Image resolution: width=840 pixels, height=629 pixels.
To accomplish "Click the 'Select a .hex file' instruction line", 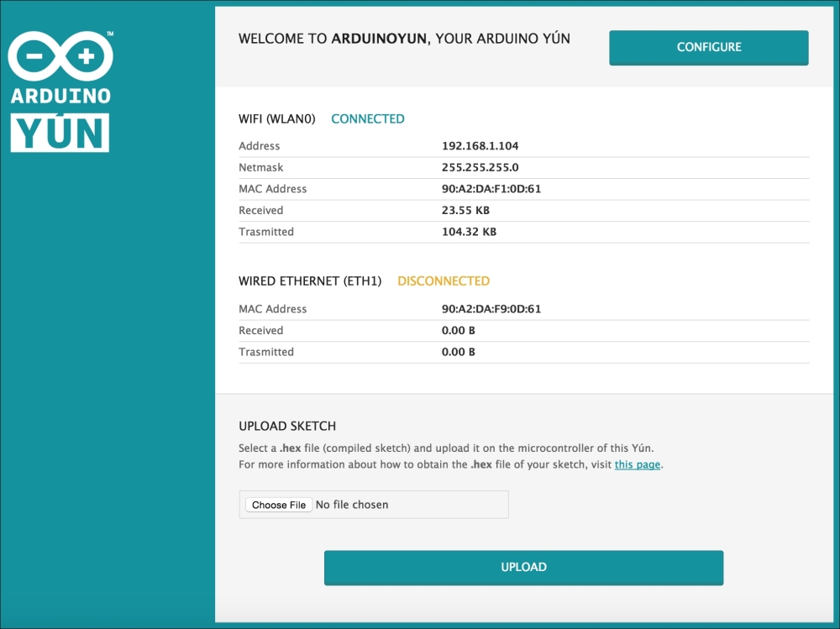I will pyautogui.click(x=446, y=448).
